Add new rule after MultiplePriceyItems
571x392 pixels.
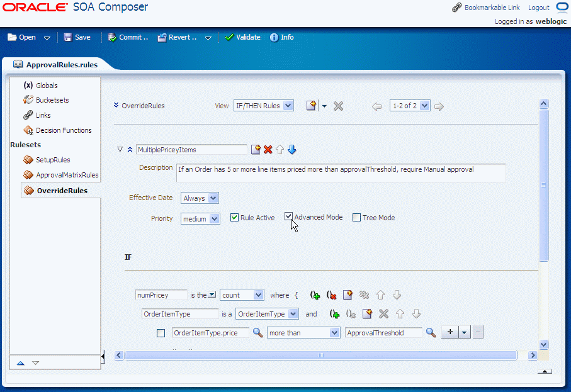coord(256,149)
